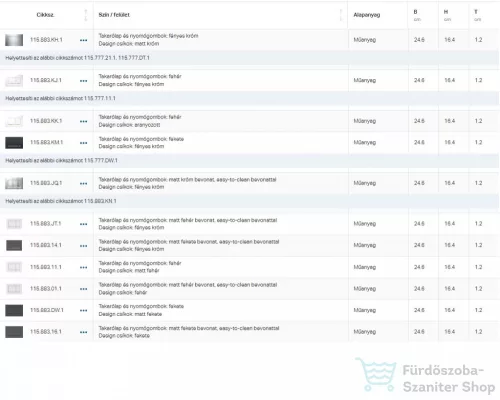Screen dimensions: 500x400
Task: Open three-dot menu for article 115.883.JT.1
Action: pos(83,224)
